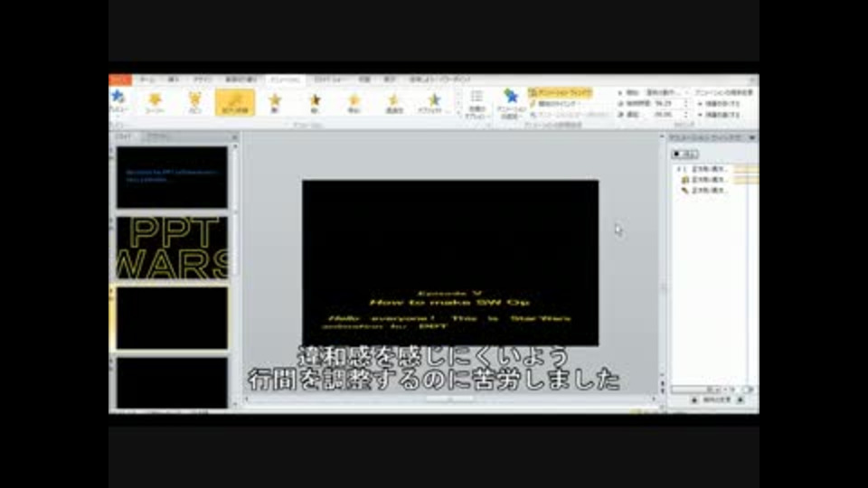The height and width of the screenshot is (488, 868).
Task: Switch to the Insert ribbon tab
Action: (174, 80)
